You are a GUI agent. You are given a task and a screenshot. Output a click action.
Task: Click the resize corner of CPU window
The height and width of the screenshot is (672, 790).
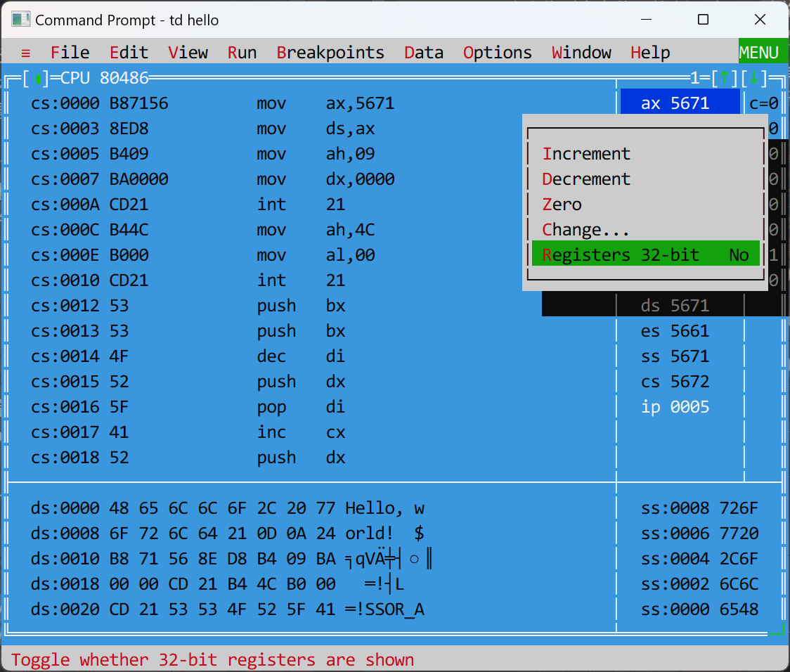pyautogui.click(x=777, y=629)
